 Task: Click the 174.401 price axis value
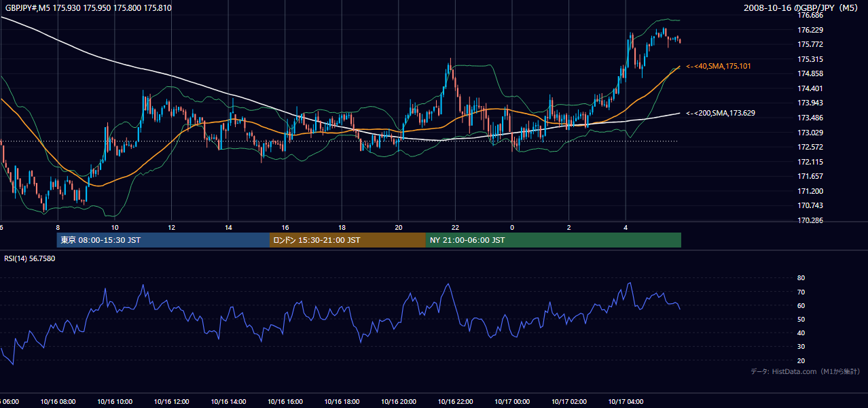coord(810,88)
